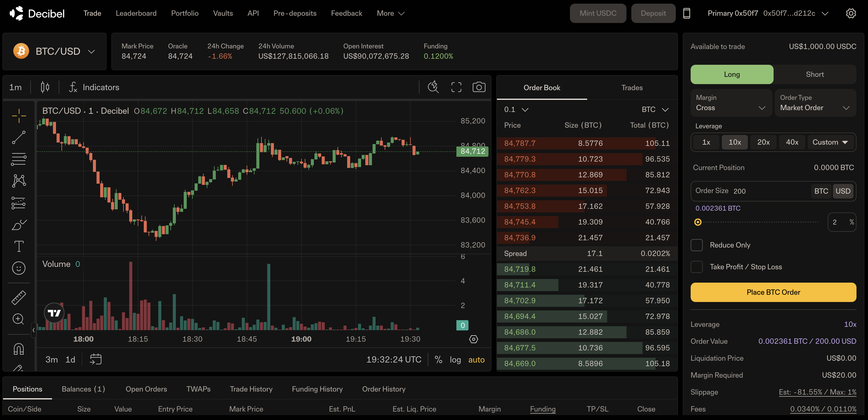Expand the Custom leverage dropdown
Image resolution: width=868 pixels, height=420 pixels.
click(830, 142)
